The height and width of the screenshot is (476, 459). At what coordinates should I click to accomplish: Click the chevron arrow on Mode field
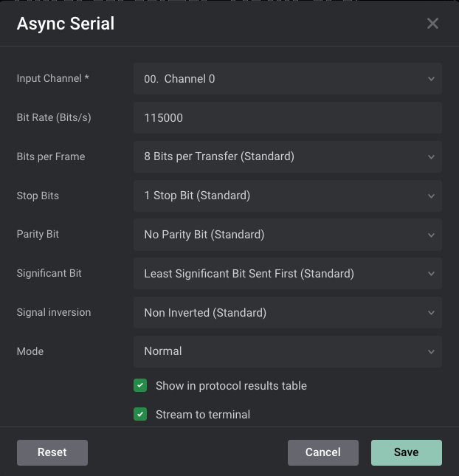tap(431, 352)
